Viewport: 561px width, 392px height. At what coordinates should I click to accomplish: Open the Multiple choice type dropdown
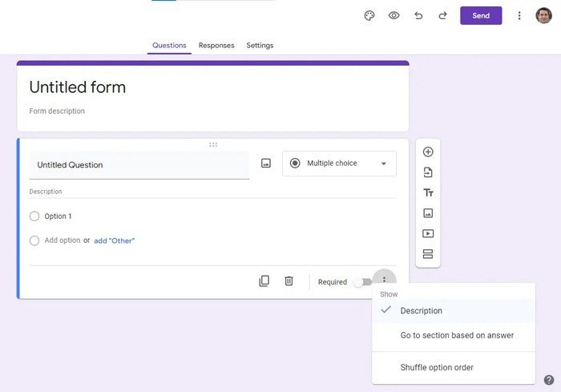point(339,164)
